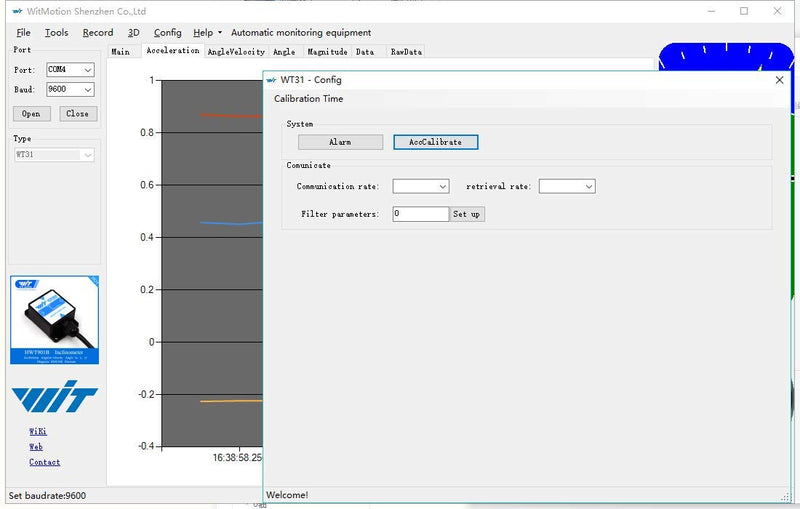
Task: Switch to the Acceleration tab
Action: 172,50
